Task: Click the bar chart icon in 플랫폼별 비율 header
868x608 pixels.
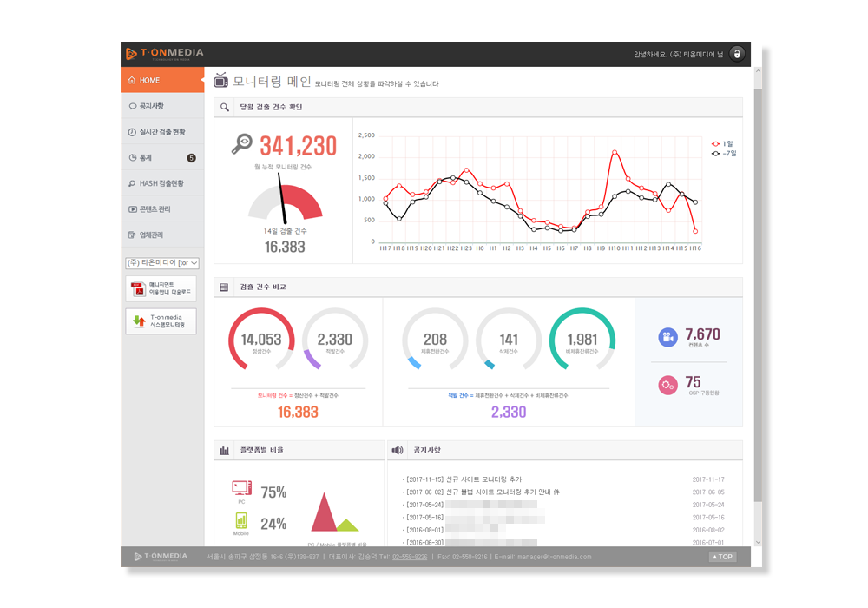Action: point(224,450)
